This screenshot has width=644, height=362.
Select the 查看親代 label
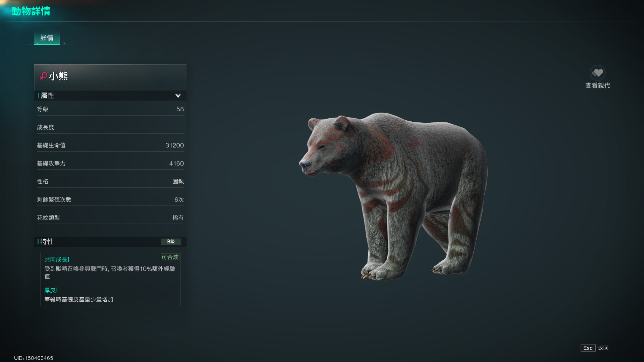[x=597, y=86]
